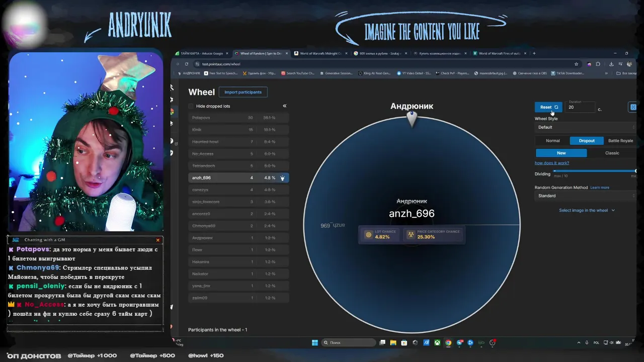Bookmark this page with star icon
Image resolution: width=644 pixels, height=362 pixels.
coord(576,64)
